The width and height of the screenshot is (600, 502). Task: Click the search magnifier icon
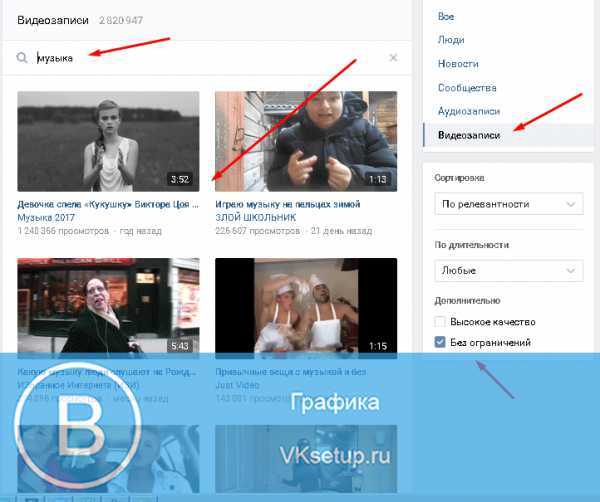coord(22,58)
